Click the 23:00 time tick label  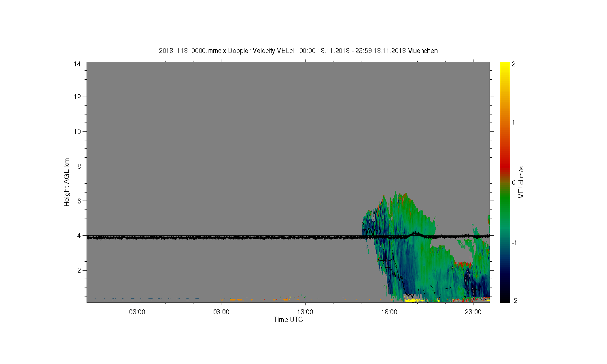(473, 312)
